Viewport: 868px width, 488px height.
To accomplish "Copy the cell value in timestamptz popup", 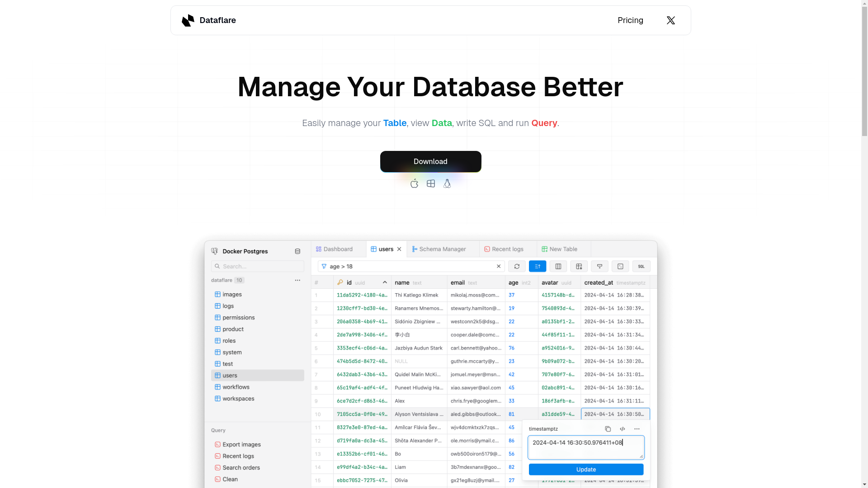I will [x=608, y=429].
